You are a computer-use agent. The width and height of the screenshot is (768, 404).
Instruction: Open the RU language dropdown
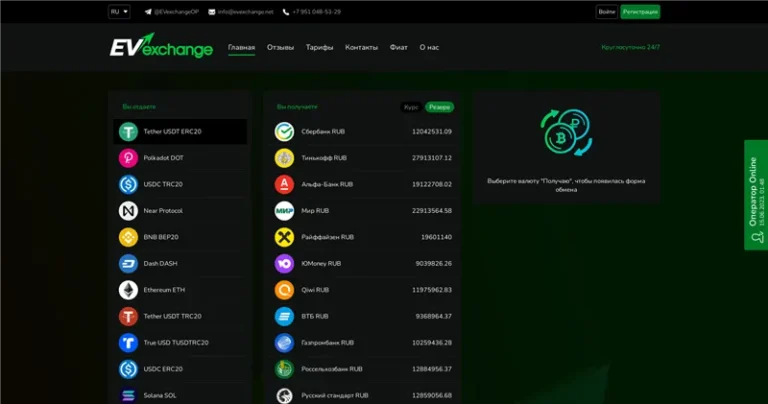[119, 12]
